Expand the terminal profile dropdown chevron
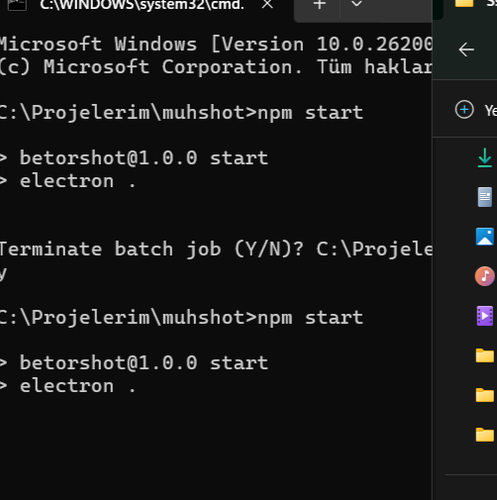The height and width of the screenshot is (500, 497). [x=357, y=4]
